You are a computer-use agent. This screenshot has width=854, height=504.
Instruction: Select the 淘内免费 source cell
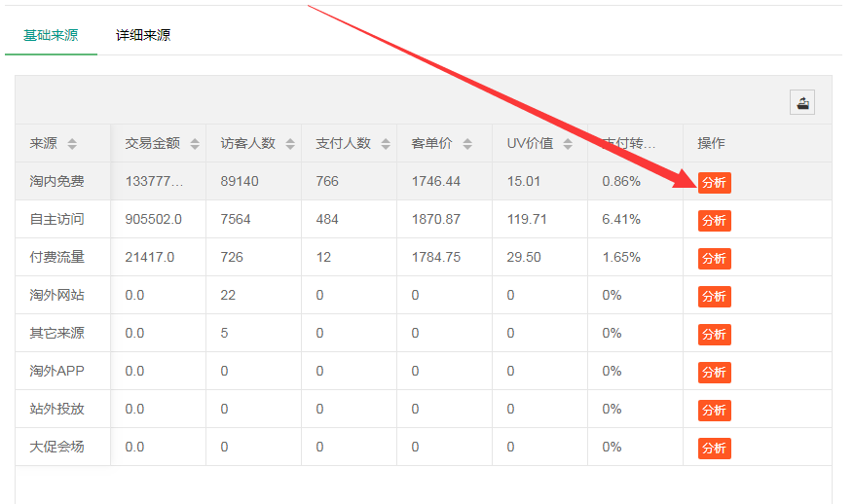point(62,181)
